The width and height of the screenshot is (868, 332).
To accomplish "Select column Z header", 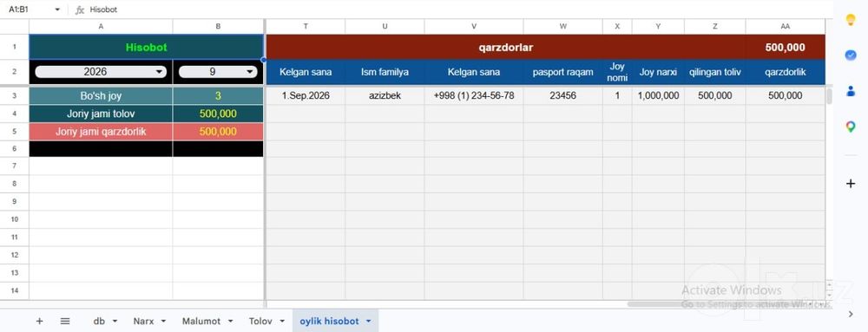I will click(715, 26).
